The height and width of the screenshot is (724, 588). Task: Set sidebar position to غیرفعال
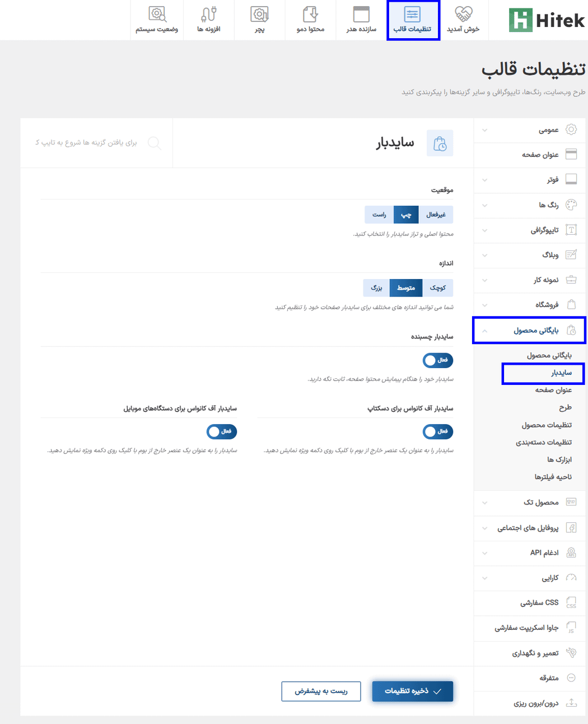click(x=436, y=215)
